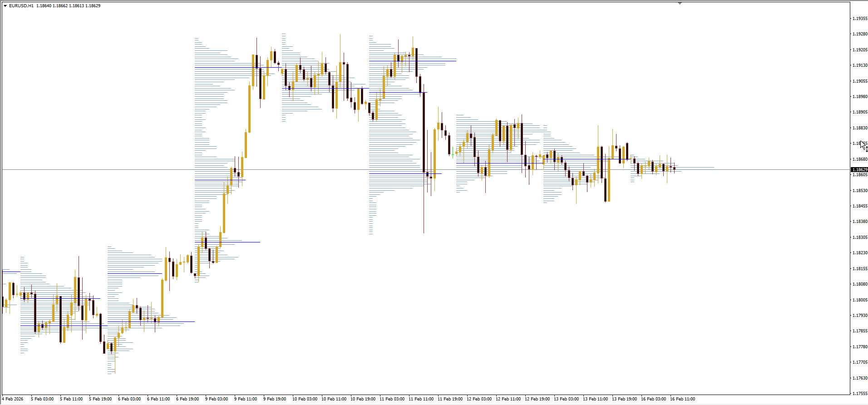Click the EURUSD,H1 symbol label
This screenshot has height=405, width=868.
[21, 6]
